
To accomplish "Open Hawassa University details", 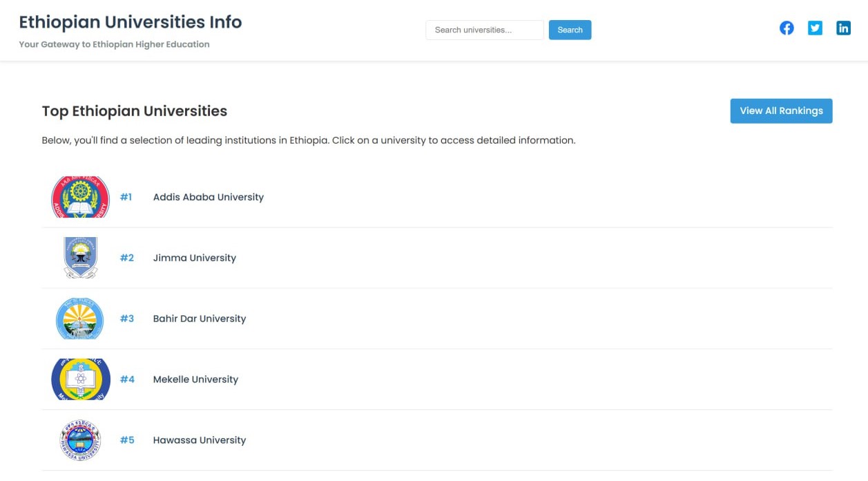I will point(199,440).
